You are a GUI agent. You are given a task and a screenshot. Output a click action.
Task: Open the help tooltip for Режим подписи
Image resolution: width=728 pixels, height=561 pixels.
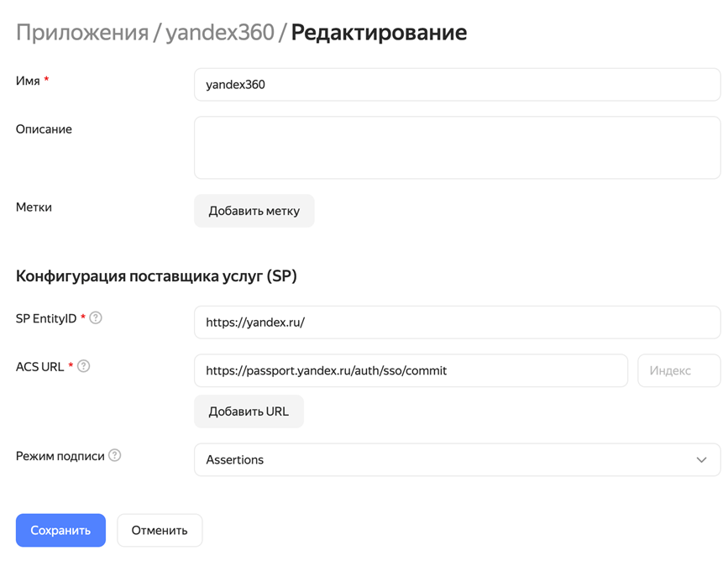coord(115,455)
